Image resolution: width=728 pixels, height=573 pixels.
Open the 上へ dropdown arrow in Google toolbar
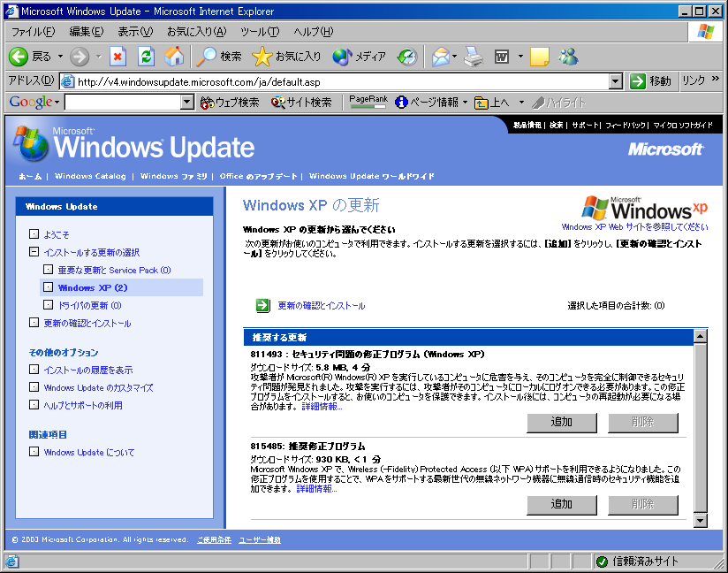pos(521,103)
